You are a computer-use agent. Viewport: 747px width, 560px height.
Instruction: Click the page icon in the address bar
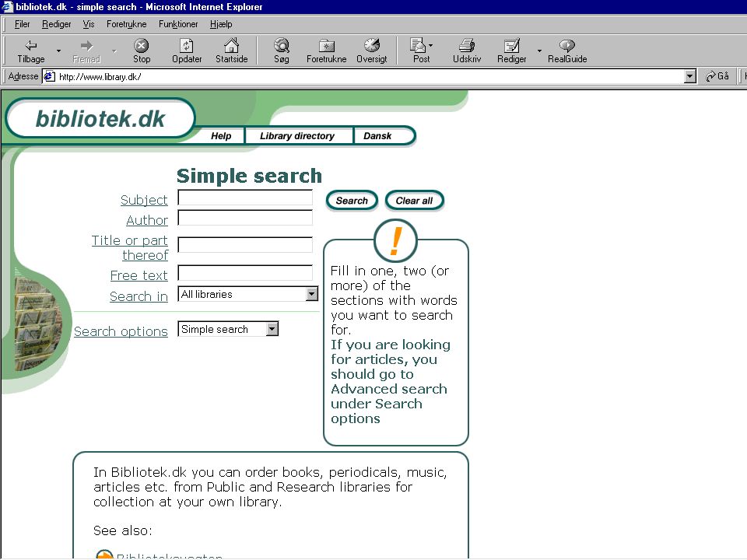click(50, 76)
